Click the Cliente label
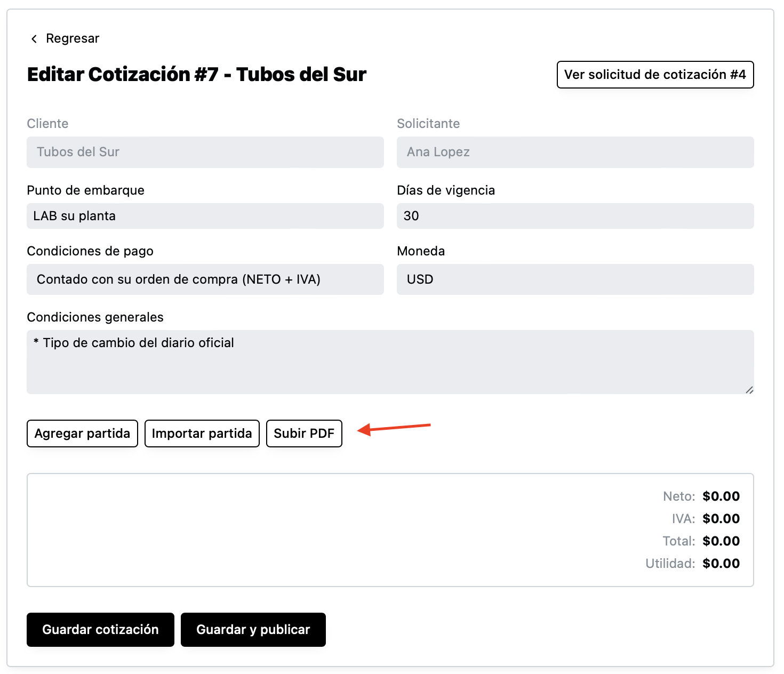The width and height of the screenshot is (784, 674). tap(47, 124)
